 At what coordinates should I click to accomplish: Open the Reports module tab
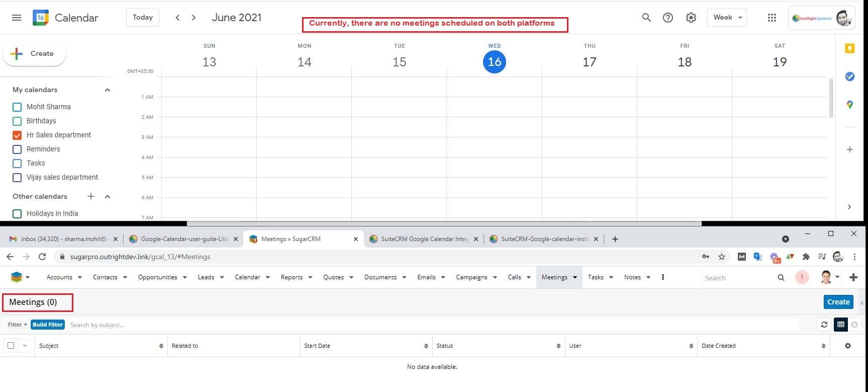pos(292,277)
